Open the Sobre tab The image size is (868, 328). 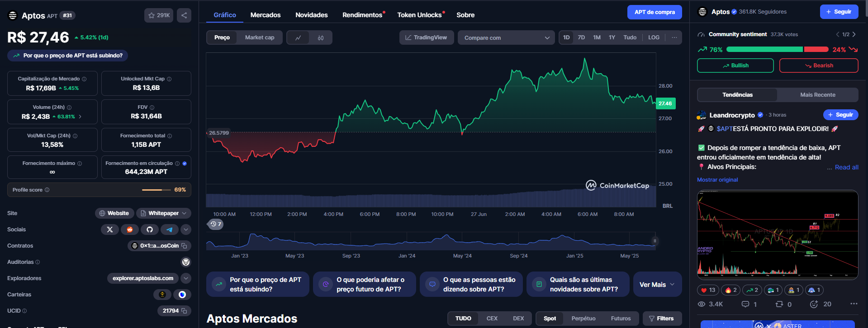[465, 15]
